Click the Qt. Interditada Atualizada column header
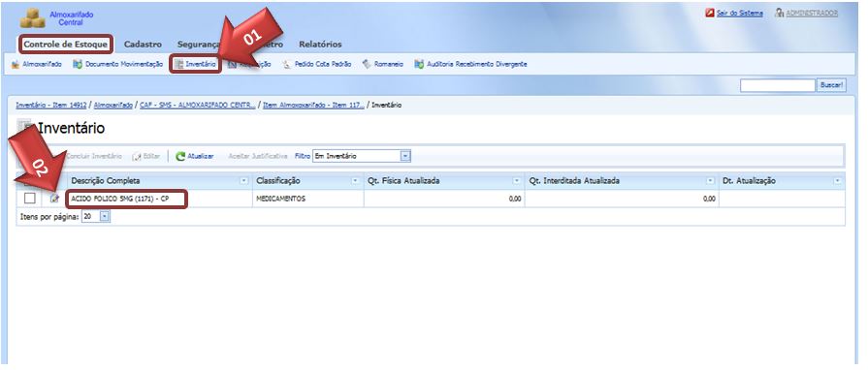Image resolution: width=868 pixels, height=370 pixels. [621, 181]
